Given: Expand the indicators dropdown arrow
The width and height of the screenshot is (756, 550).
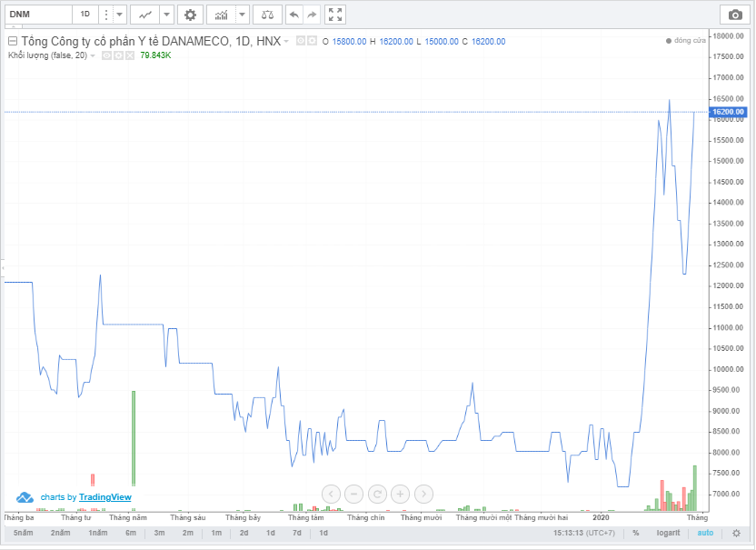Looking at the screenshot, I should coord(242,15).
